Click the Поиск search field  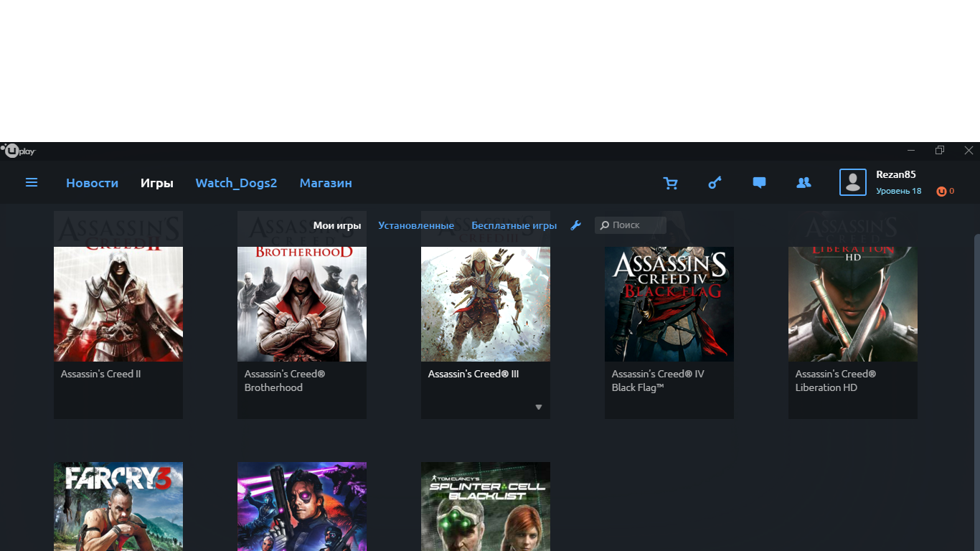631,225
